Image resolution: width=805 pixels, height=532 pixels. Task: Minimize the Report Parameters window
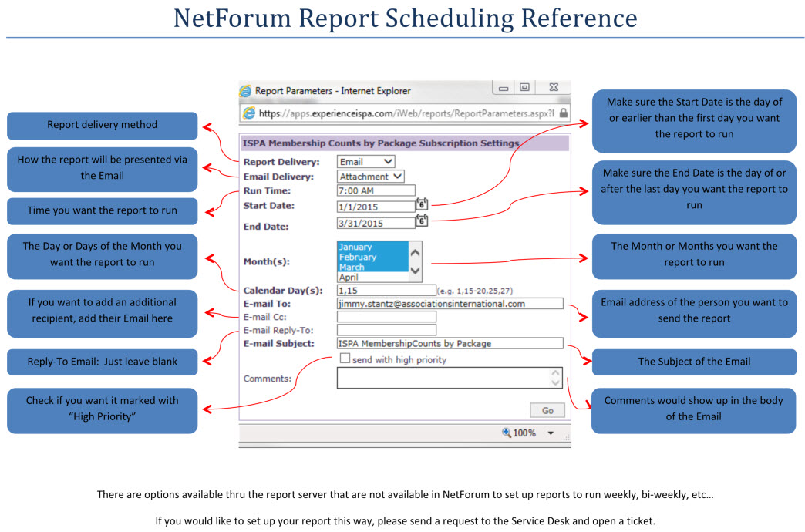[x=504, y=88]
